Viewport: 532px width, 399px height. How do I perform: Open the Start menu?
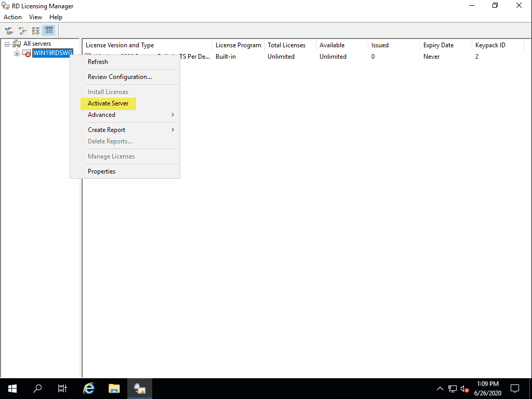(11, 388)
